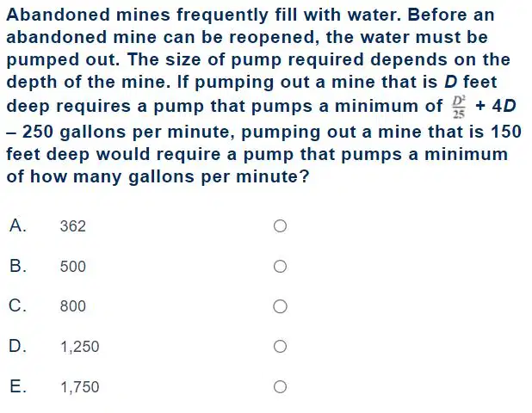Click the italic D before the word feet
The image size is (532, 413).
pos(451,82)
